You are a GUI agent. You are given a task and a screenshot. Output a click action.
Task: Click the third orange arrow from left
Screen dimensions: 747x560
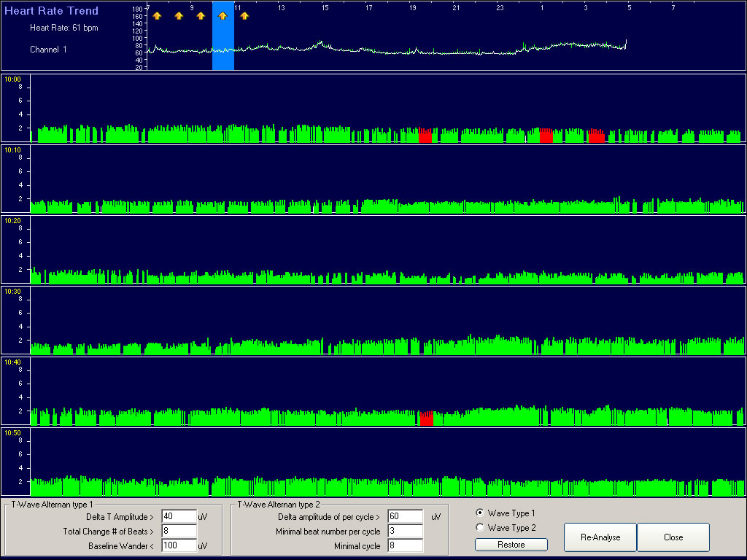(201, 15)
